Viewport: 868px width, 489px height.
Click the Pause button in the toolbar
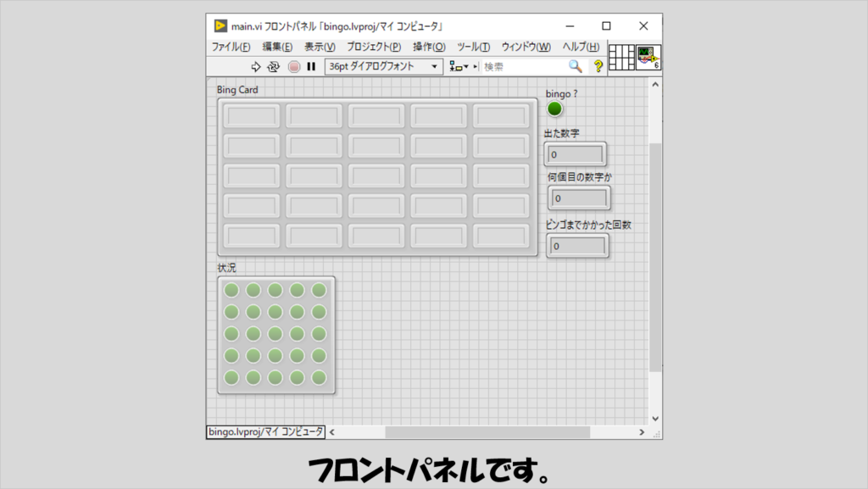point(311,66)
